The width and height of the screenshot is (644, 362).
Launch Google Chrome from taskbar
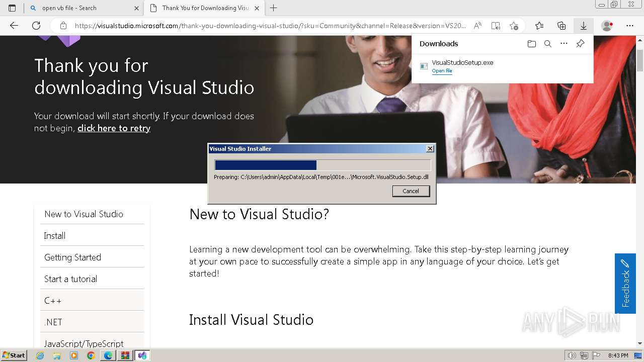91,355
